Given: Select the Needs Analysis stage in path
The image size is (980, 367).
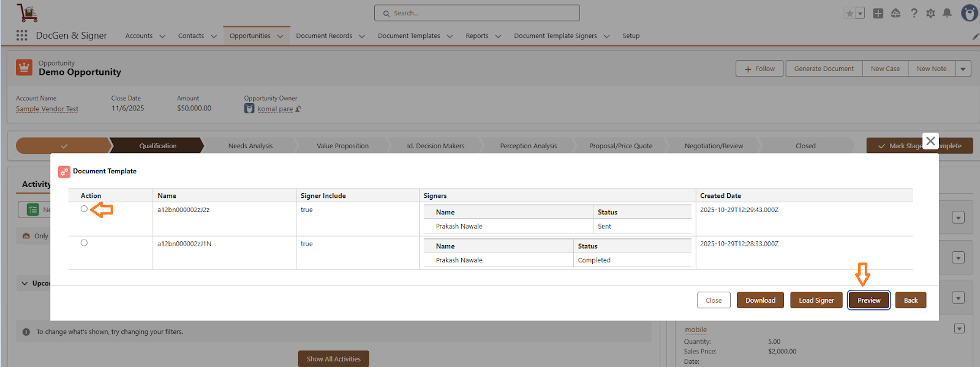Looking at the screenshot, I should coord(251,146).
